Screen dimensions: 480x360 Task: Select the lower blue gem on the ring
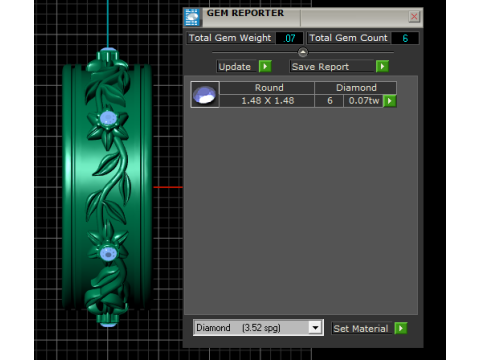[108, 253]
